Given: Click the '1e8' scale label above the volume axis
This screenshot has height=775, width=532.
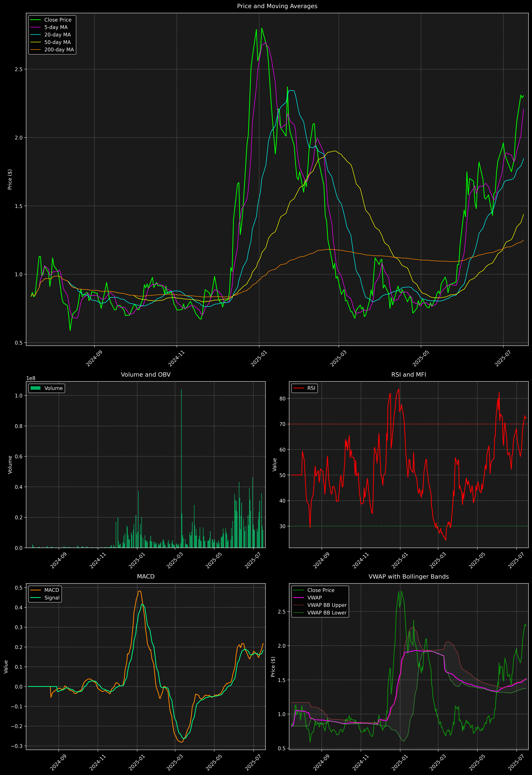Looking at the screenshot, I should tap(31, 378).
